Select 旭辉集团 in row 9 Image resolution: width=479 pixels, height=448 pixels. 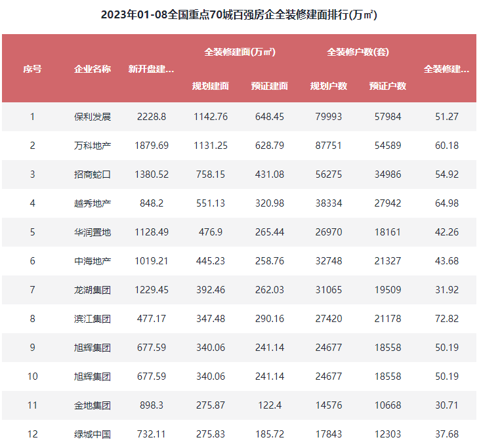(93, 348)
